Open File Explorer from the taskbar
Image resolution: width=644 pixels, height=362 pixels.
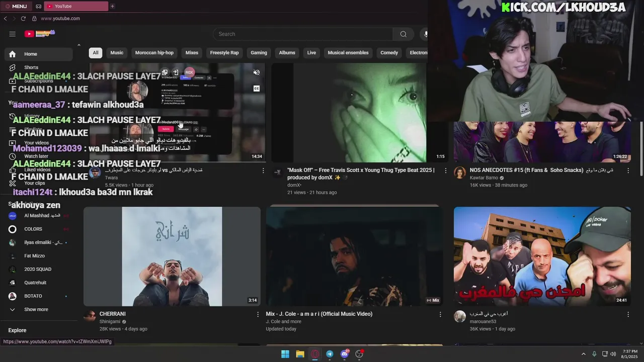tap(300, 354)
